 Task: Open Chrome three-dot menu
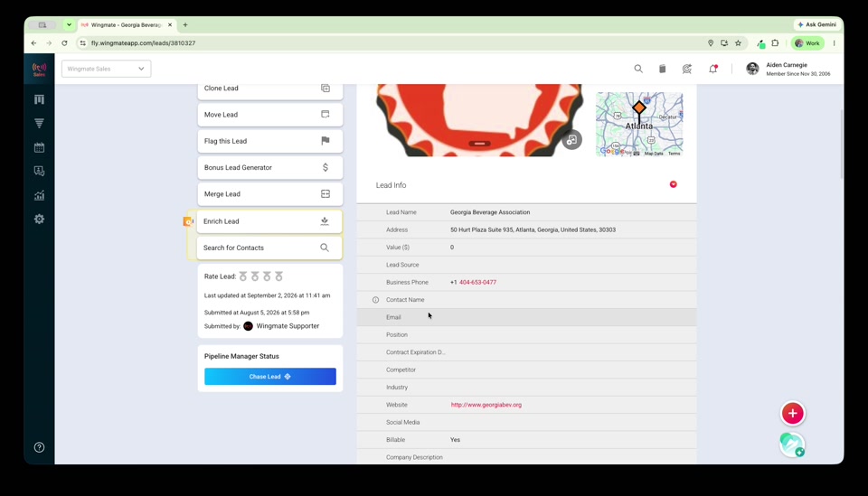pyautogui.click(x=834, y=43)
